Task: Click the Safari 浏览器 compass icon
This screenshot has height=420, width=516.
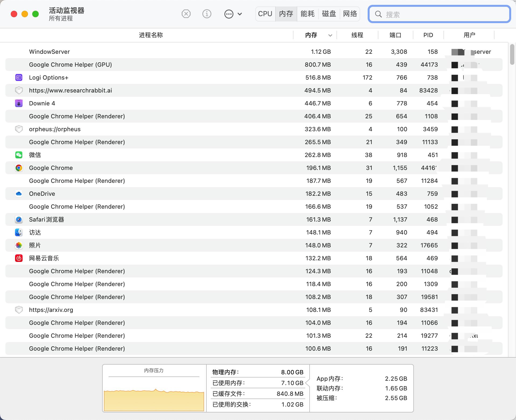Action: (19, 219)
